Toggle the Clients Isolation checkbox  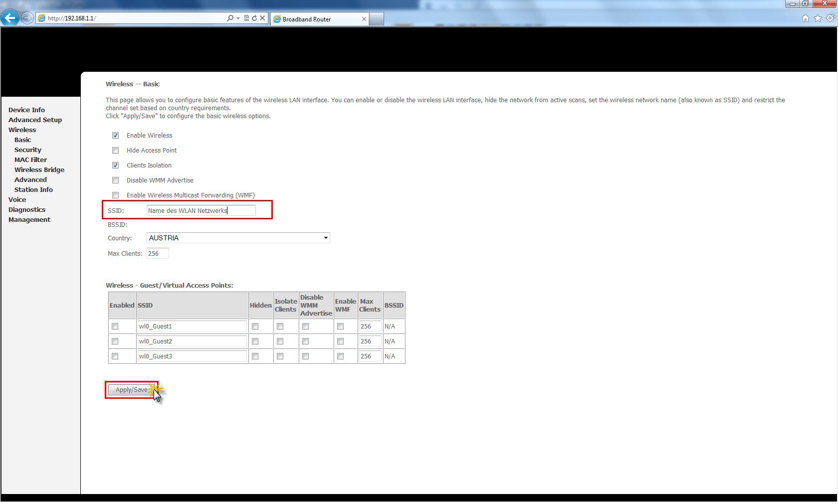point(116,166)
